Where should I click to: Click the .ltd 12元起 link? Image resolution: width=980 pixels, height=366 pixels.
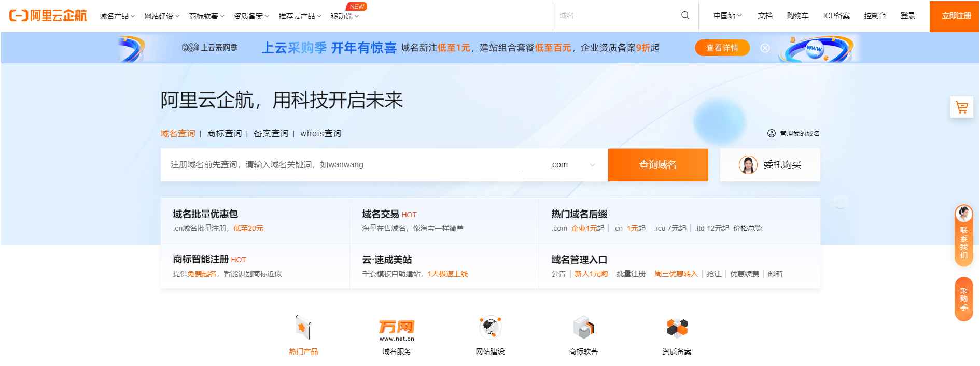click(712, 228)
